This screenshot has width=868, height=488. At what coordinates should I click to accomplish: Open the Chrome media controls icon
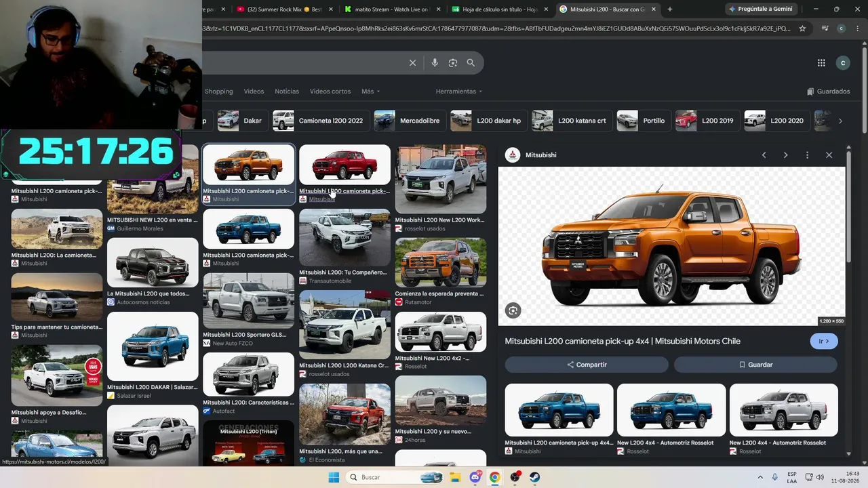(x=825, y=28)
